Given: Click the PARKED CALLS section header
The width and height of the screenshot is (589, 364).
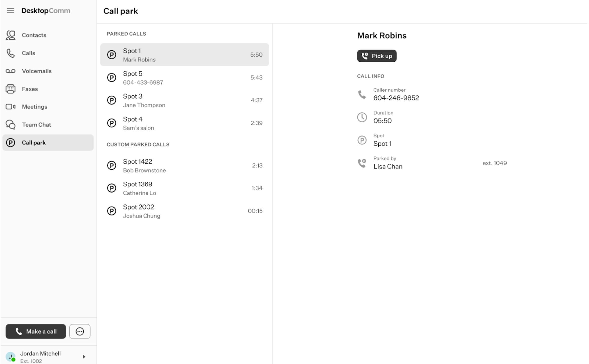Looking at the screenshot, I should (x=126, y=34).
